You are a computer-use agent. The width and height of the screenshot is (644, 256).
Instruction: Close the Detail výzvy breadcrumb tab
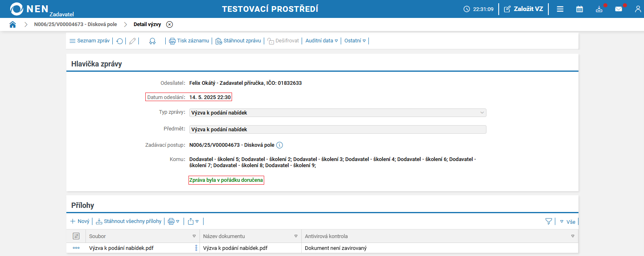[x=170, y=24]
